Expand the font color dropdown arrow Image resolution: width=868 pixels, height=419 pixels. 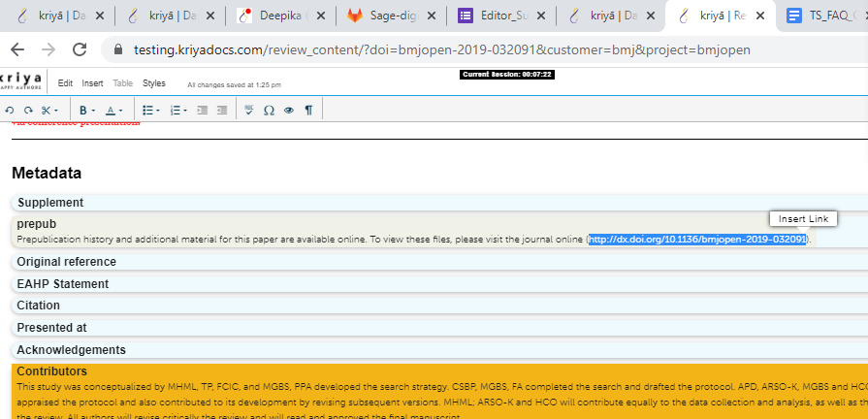coord(120,111)
